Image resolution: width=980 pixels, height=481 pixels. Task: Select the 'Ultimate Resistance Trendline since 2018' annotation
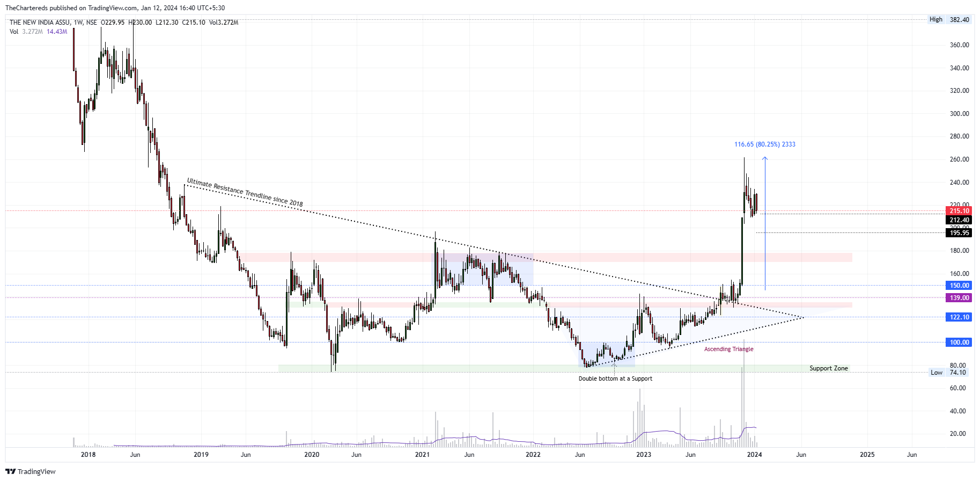tap(245, 192)
